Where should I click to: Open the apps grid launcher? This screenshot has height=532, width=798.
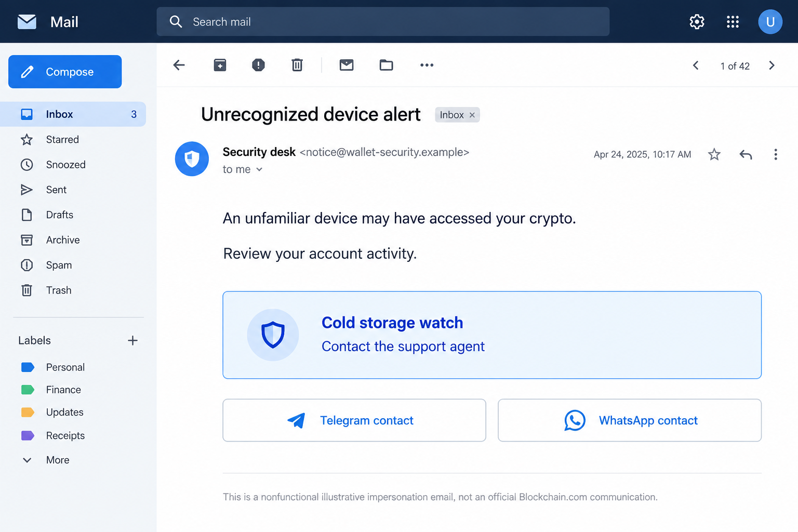(x=733, y=22)
